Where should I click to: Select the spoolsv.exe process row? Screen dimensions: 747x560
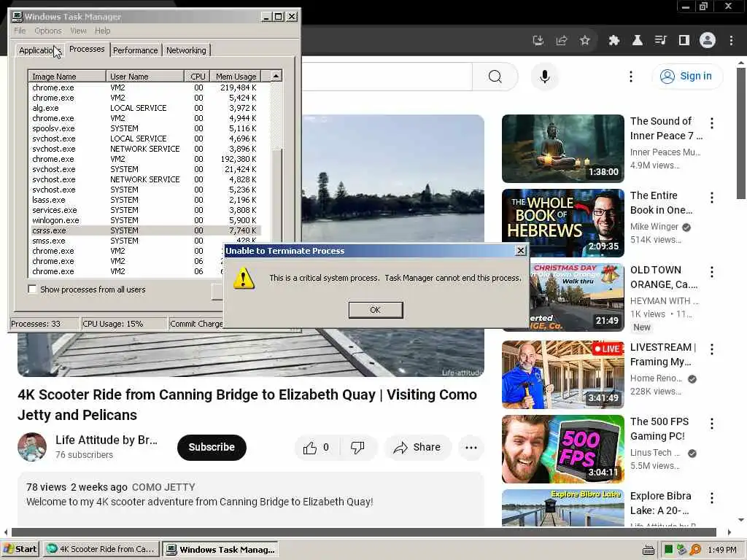[x=145, y=128]
